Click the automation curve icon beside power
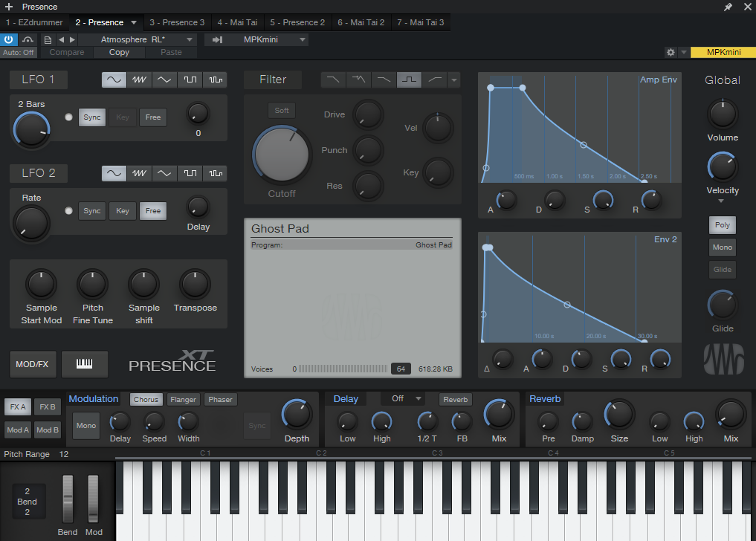Viewport: 756px width, 541px height. [28, 39]
